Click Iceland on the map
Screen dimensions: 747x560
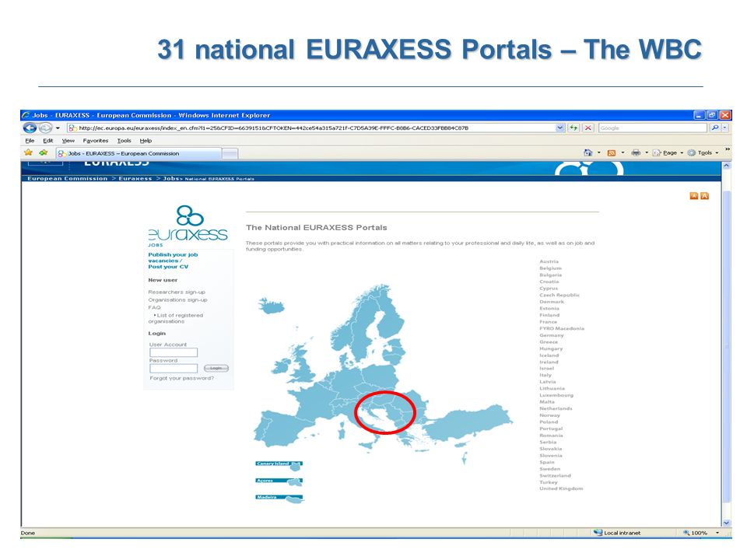271,305
